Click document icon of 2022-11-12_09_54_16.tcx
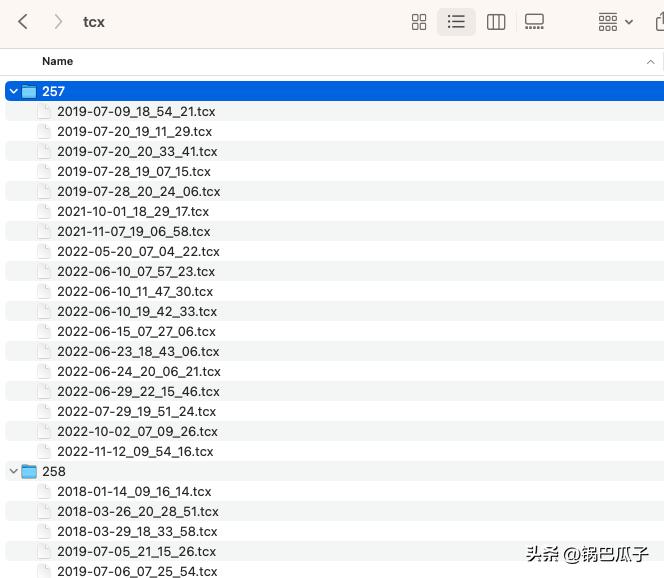Screen dimensions: 664x578 44,451
